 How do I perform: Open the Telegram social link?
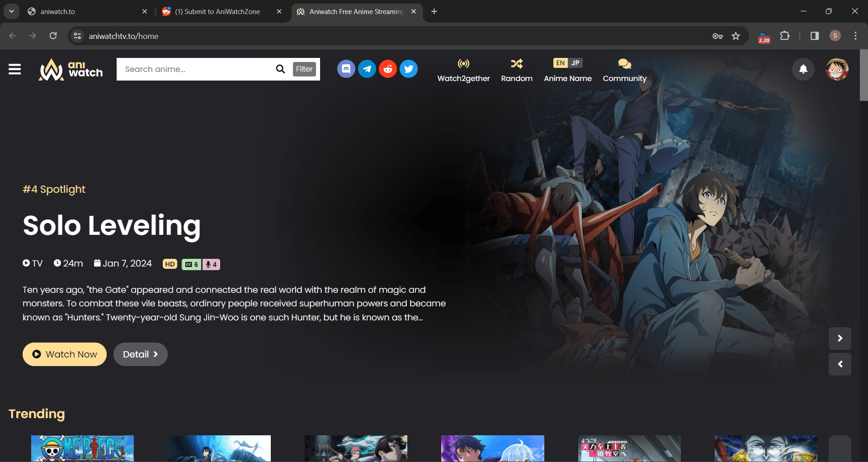[367, 69]
